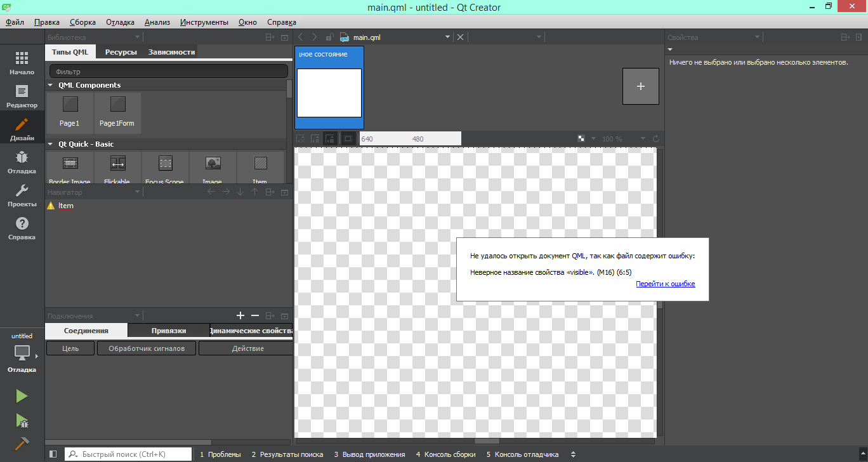Move navigator item down arrow
The image size is (868, 462).
[x=240, y=192]
